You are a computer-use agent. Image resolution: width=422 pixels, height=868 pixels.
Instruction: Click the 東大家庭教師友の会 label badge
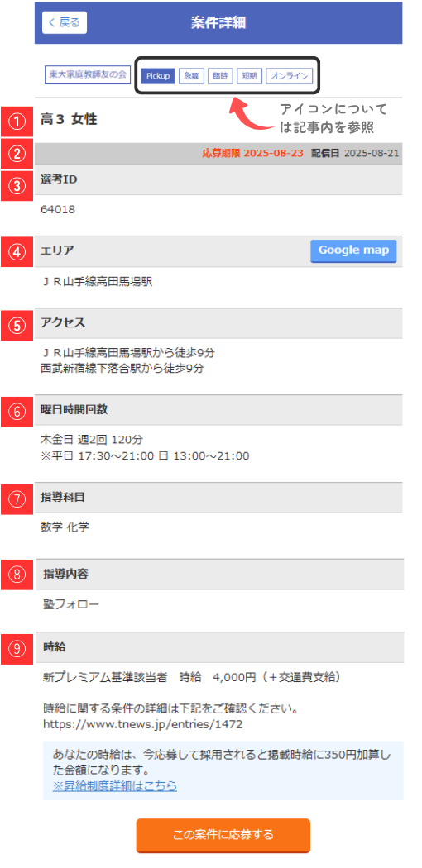point(86,74)
